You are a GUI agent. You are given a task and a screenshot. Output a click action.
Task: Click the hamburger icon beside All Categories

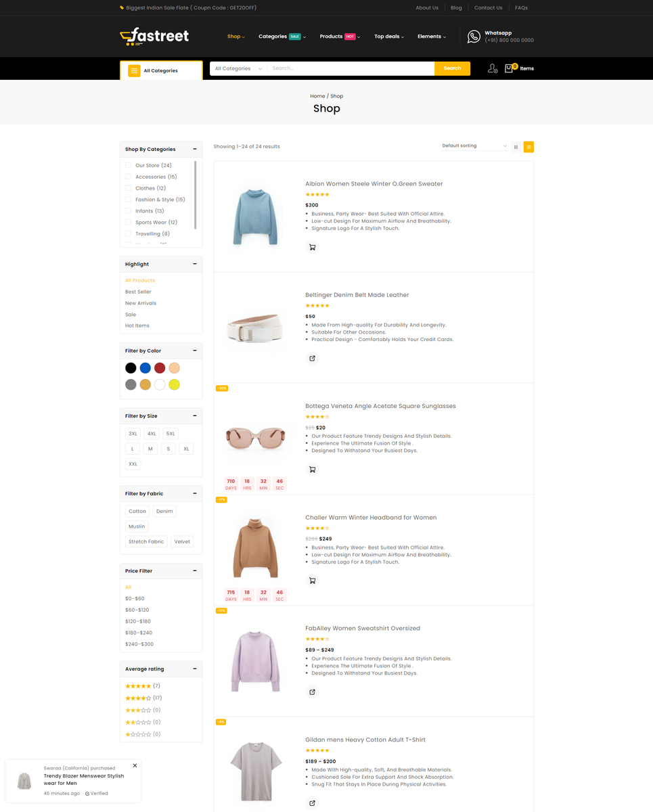[x=134, y=70]
